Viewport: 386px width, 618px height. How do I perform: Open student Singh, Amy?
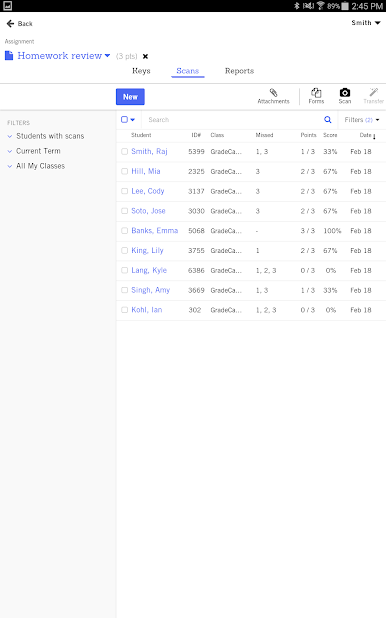click(151, 290)
